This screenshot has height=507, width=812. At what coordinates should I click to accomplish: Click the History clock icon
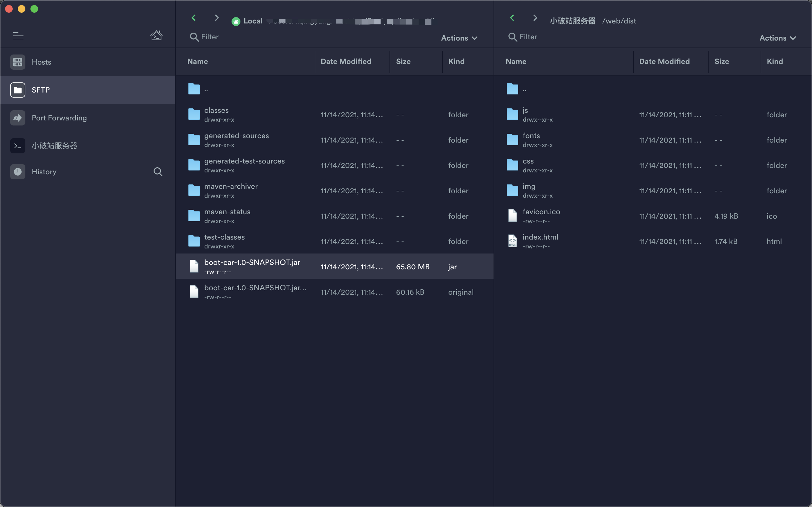point(18,172)
